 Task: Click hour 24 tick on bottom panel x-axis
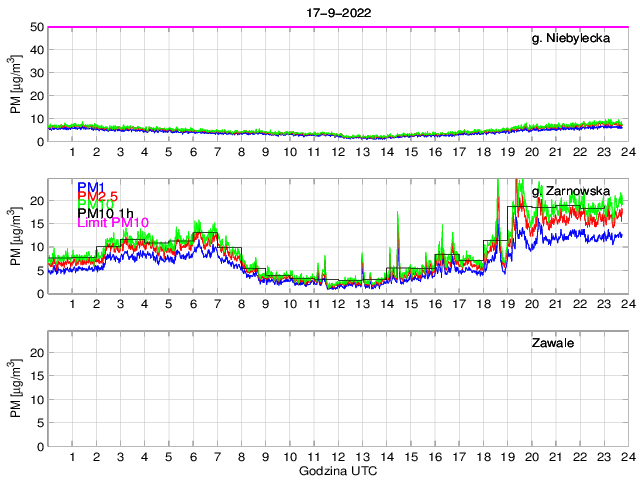(x=627, y=456)
